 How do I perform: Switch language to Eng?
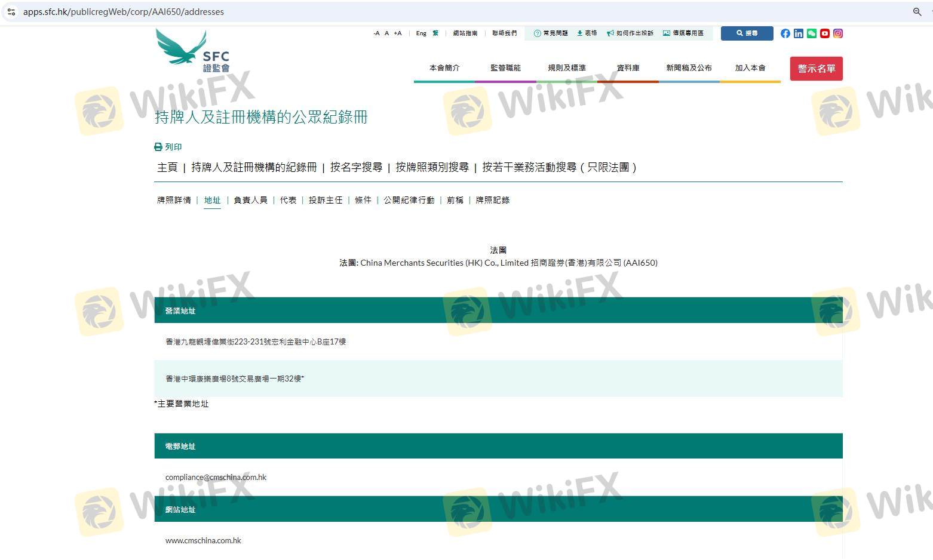click(421, 33)
